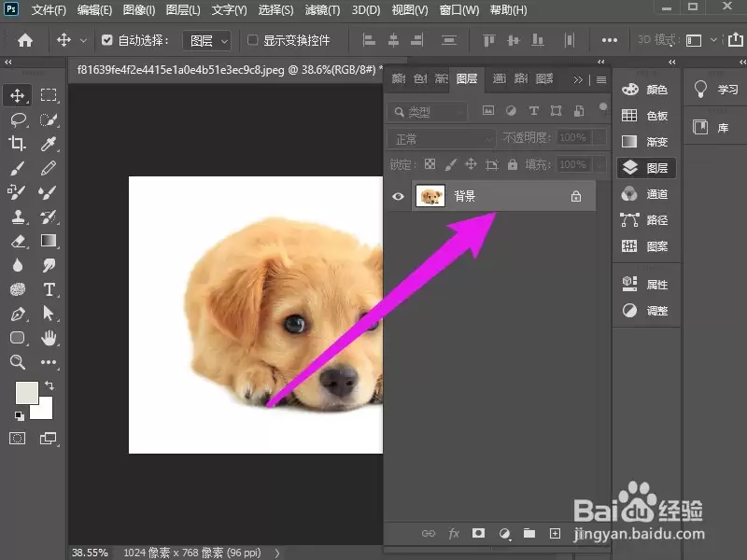This screenshot has width=747, height=560.
Task: Toggle lock image pixels brush icon
Action: [x=450, y=164]
